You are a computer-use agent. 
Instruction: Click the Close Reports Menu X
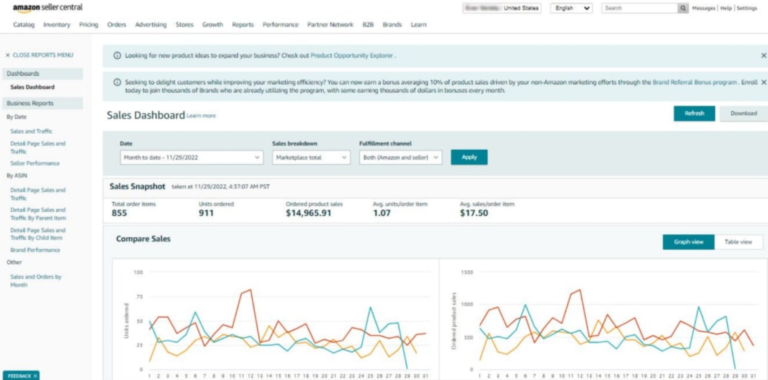[x=7, y=55]
